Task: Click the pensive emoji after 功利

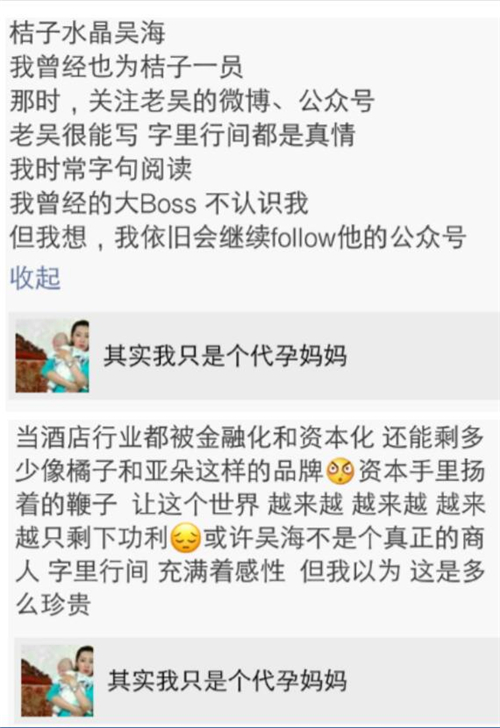Action: (x=186, y=539)
